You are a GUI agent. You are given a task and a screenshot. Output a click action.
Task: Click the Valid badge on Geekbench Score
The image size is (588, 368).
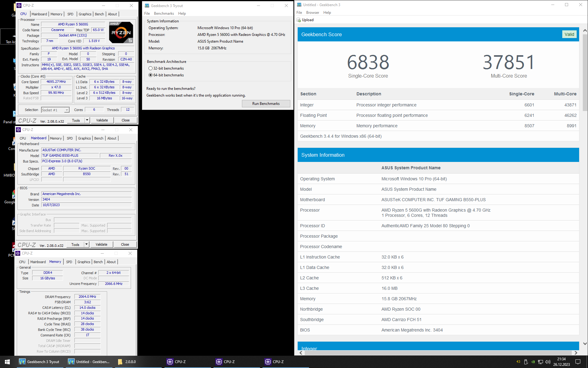point(569,34)
